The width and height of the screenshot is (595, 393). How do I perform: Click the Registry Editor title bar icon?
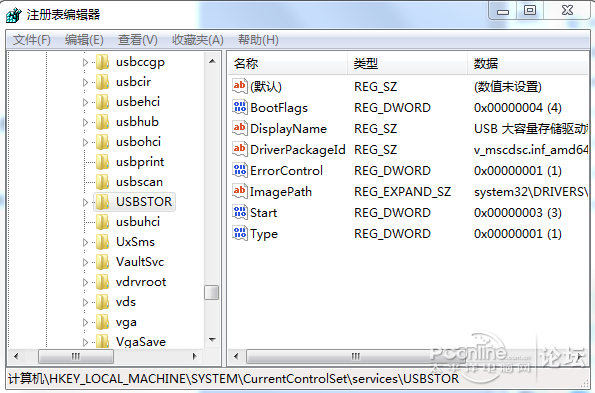(x=14, y=15)
